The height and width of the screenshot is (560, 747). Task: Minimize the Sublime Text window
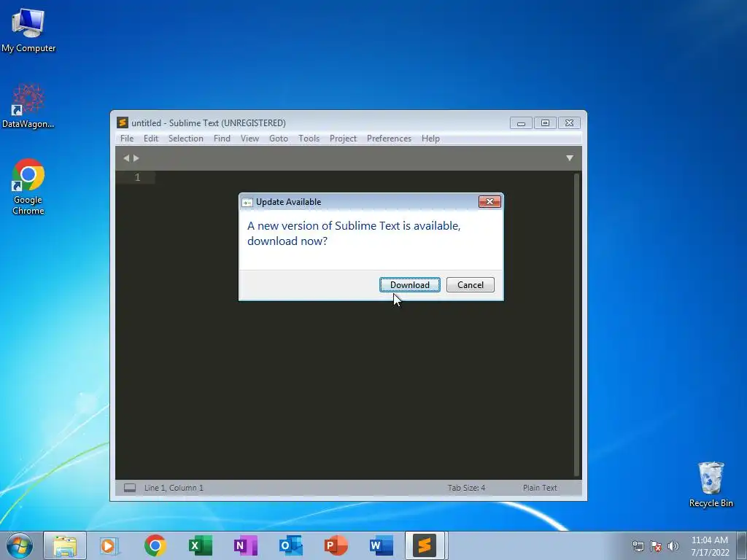point(521,123)
